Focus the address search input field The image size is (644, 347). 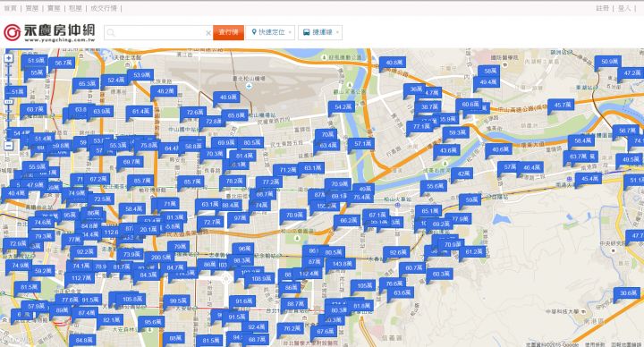point(158,33)
